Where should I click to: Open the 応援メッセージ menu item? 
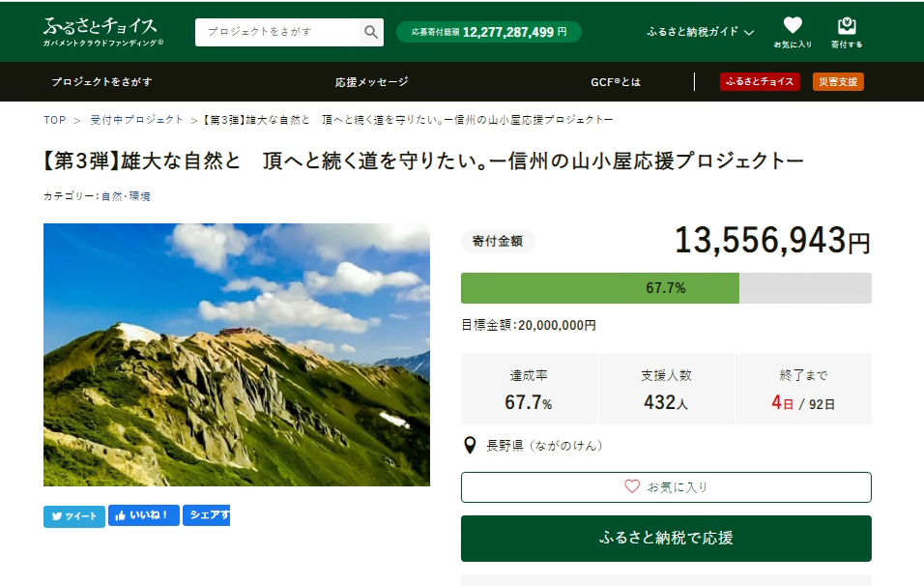tap(371, 82)
